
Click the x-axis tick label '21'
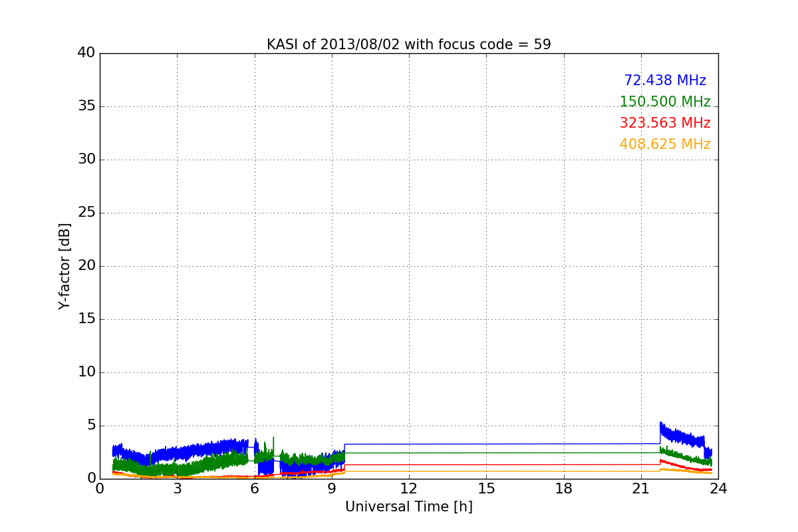pos(641,489)
